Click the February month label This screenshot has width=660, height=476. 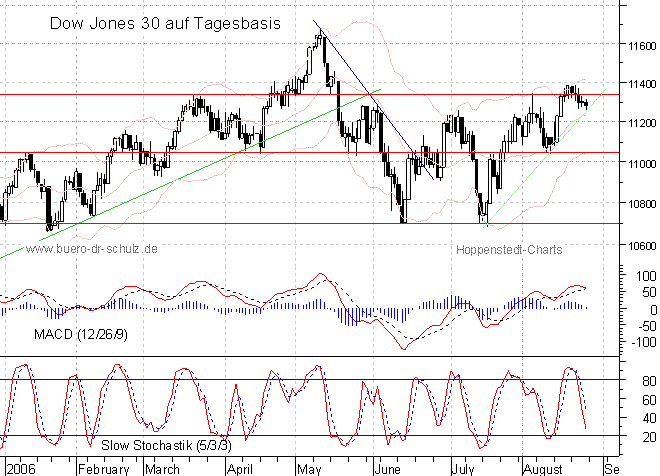pos(104,469)
